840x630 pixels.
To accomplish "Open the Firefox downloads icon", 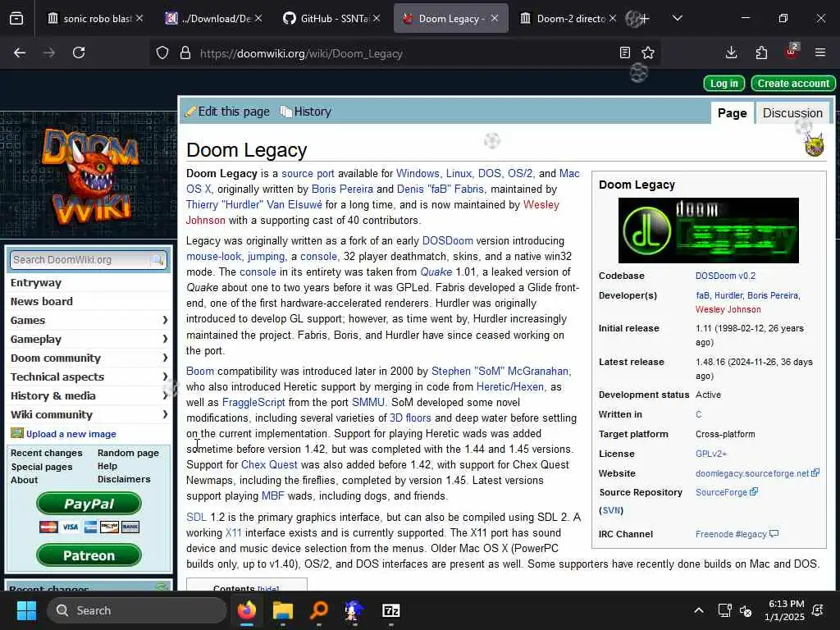I will (731, 52).
